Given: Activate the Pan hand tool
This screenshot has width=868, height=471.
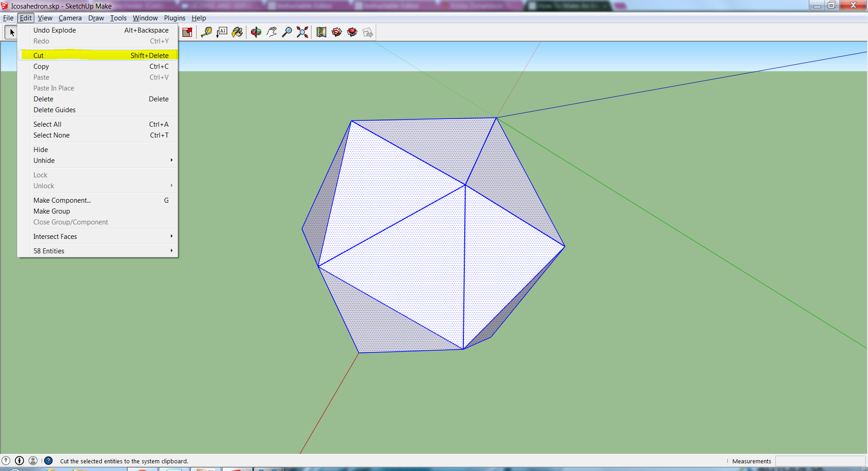Looking at the screenshot, I should pos(272,33).
